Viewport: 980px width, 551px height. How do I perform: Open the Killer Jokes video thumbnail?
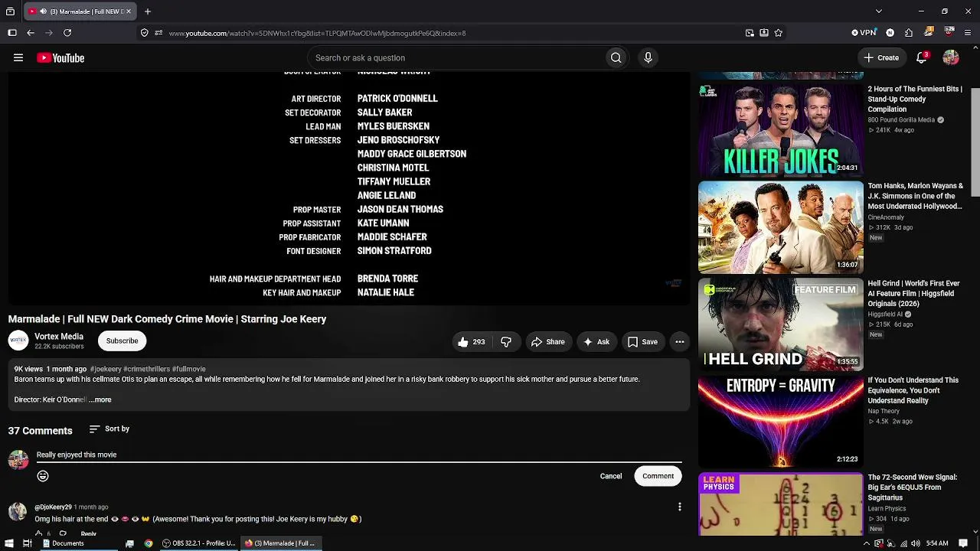[781, 129]
